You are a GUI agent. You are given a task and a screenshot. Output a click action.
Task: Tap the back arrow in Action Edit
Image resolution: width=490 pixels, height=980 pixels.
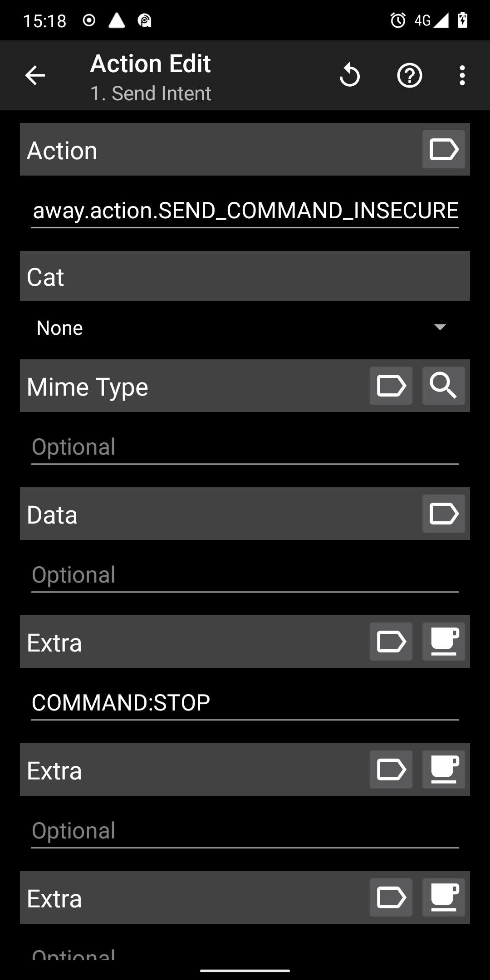tap(35, 75)
